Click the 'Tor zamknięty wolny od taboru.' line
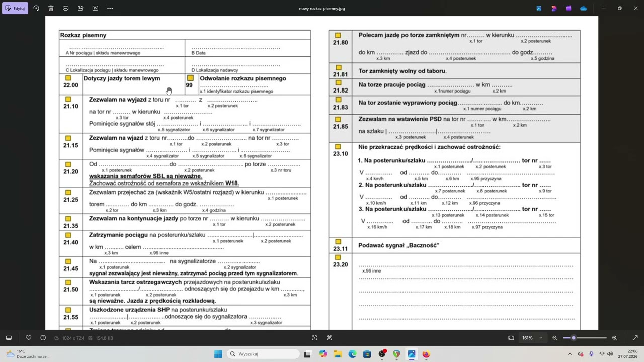This screenshot has height=362, width=644. pyautogui.click(x=403, y=71)
